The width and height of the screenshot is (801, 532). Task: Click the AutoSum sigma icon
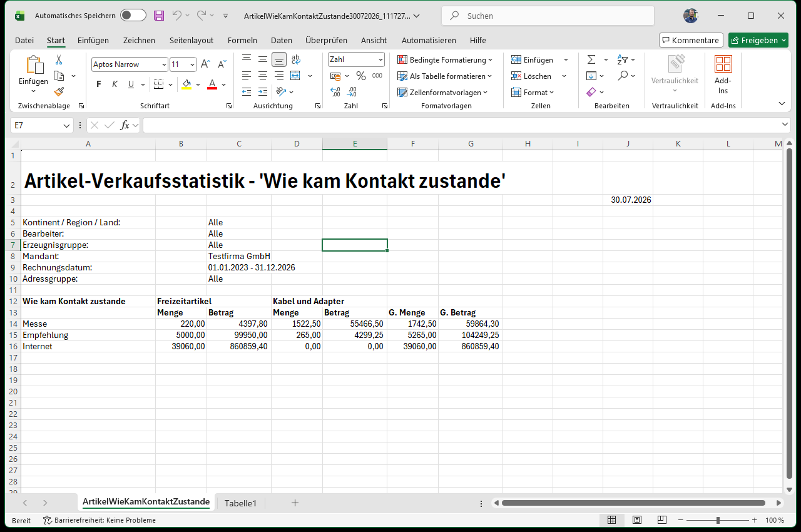(x=591, y=59)
